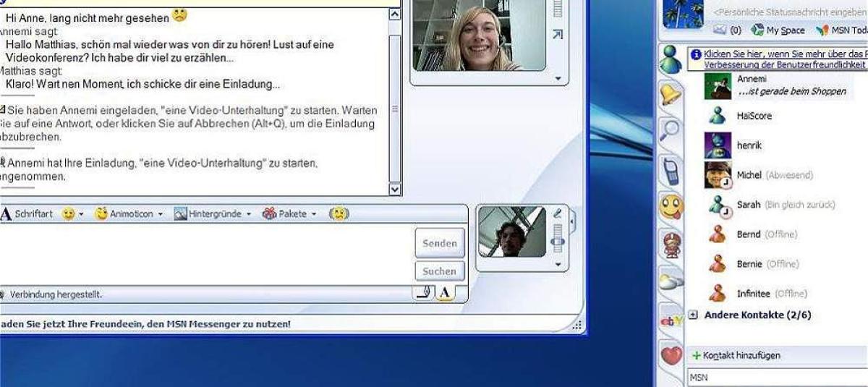Switch to text input mode (A tab)
The image size is (868, 387).
pyautogui.click(x=444, y=292)
